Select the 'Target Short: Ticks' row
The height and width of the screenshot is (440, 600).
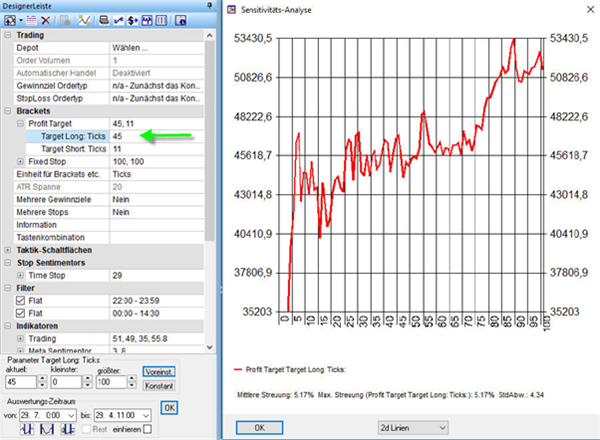[114, 149]
